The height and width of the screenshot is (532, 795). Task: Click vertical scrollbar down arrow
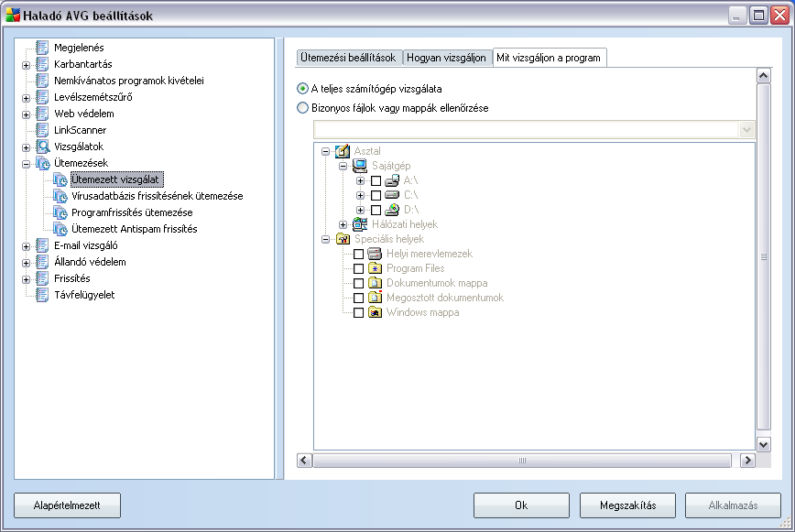764,445
